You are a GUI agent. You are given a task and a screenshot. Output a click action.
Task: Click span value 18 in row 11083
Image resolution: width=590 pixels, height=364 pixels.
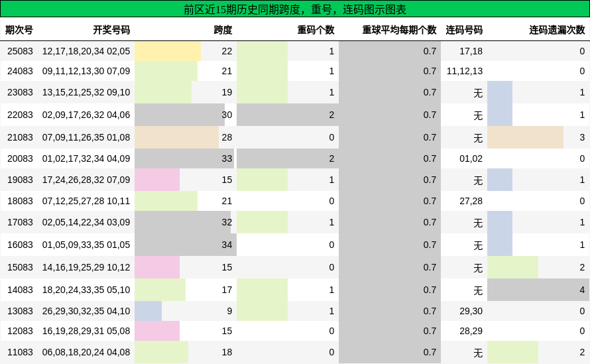(x=227, y=352)
